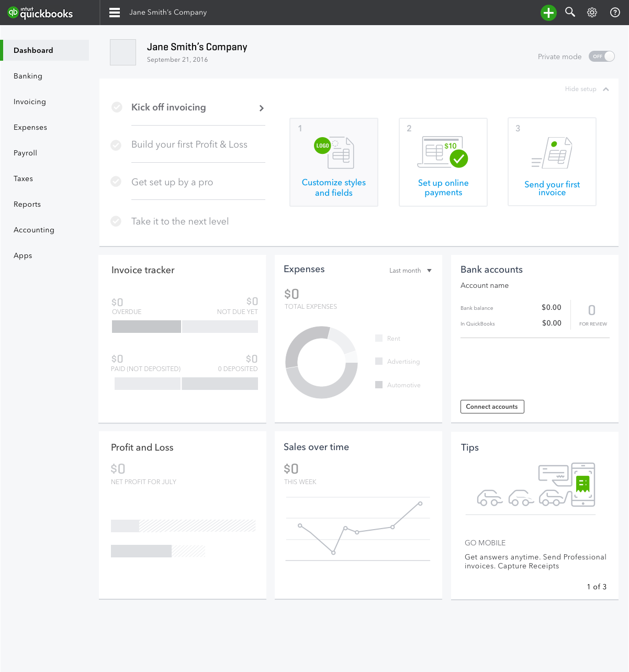Click the Advertising legend swatch
This screenshot has height=672, width=629.
pyautogui.click(x=379, y=361)
